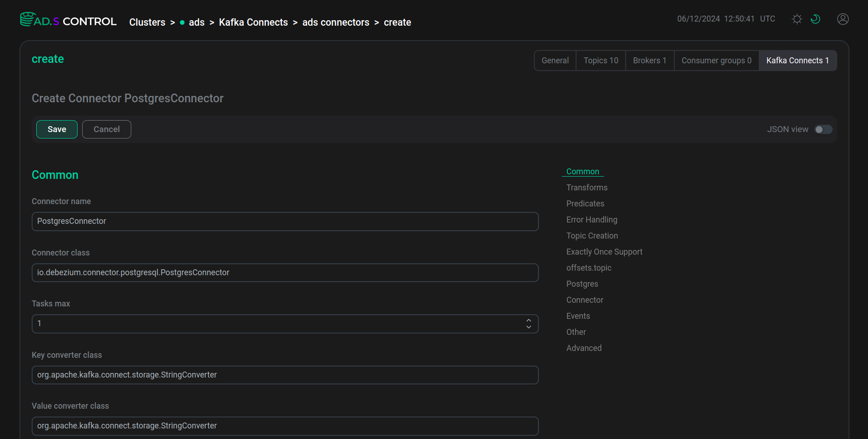Jump to Connector section
Image resolution: width=868 pixels, height=439 pixels.
click(585, 300)
